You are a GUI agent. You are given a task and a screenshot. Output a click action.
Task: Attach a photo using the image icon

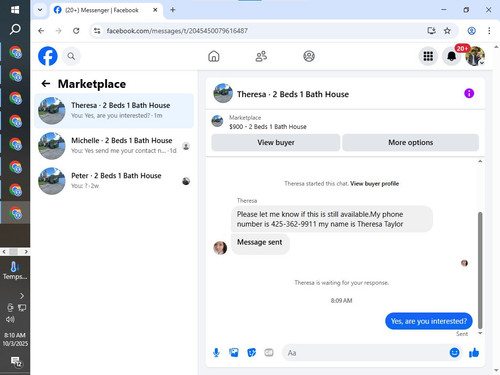click(234, 352)
